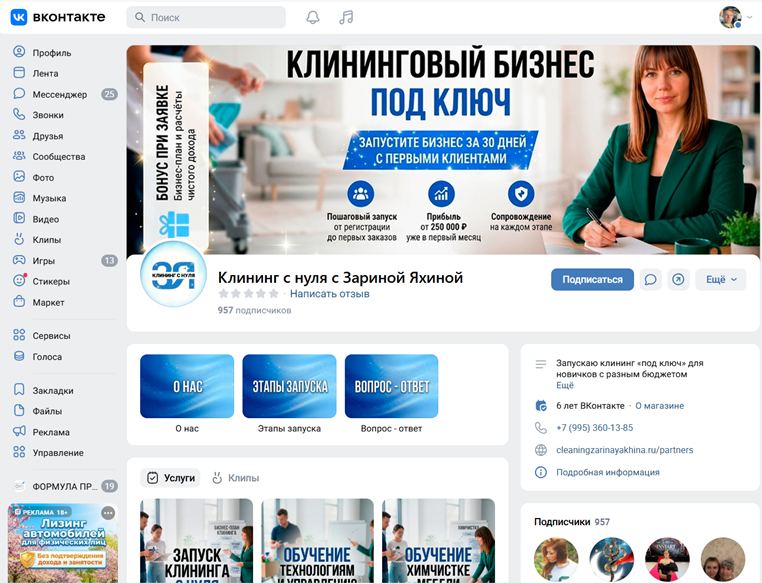762x584 pixels.
Task: Click the phone icon beside +7 (995) number
Action: [540, 428]
